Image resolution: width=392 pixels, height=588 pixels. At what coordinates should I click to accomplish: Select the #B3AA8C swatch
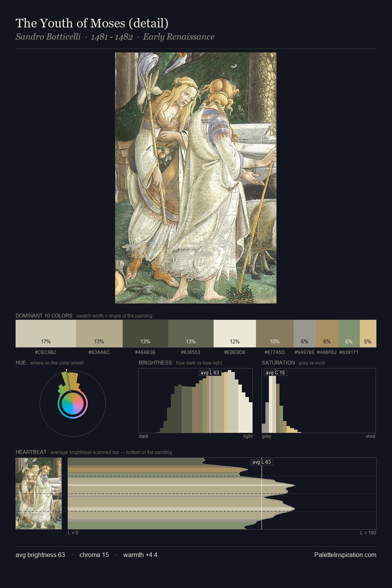(99, 334)
